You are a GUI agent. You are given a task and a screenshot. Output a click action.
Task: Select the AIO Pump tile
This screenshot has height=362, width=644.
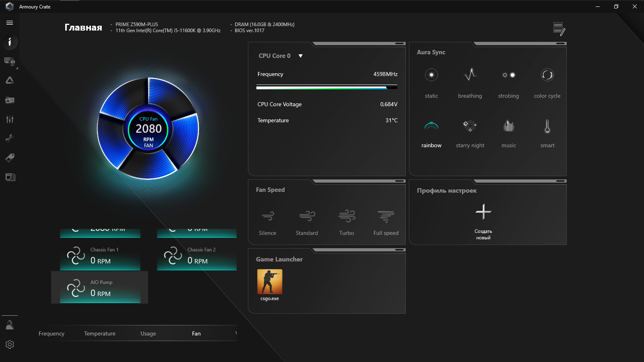(x=100, y=287)
